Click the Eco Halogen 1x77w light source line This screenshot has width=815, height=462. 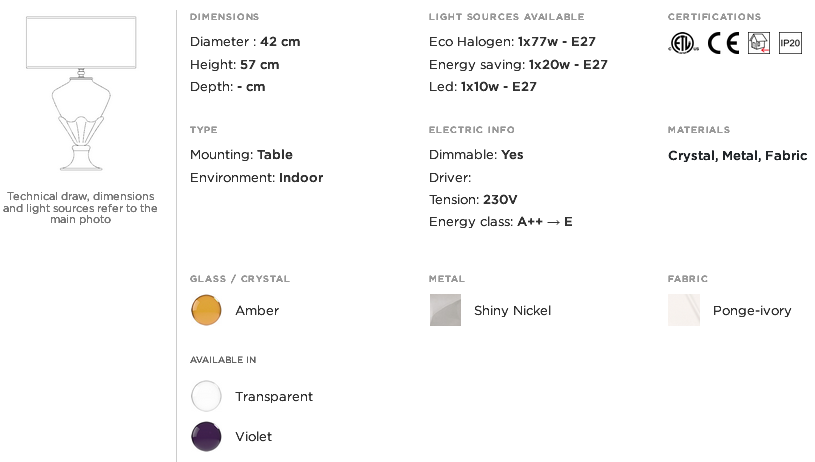[512, 42]
